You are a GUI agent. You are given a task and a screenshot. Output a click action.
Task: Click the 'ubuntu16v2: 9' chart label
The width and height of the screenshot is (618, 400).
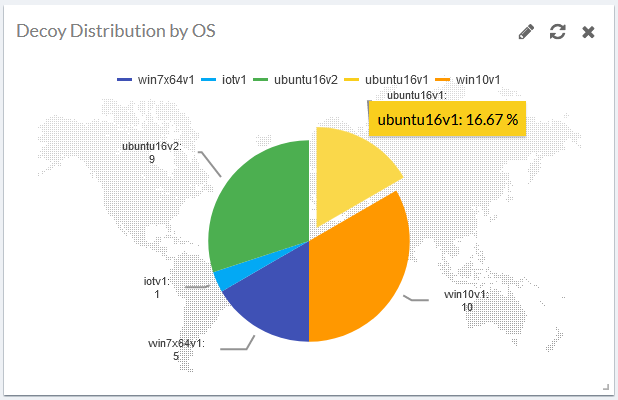click(x=152, y=153)
